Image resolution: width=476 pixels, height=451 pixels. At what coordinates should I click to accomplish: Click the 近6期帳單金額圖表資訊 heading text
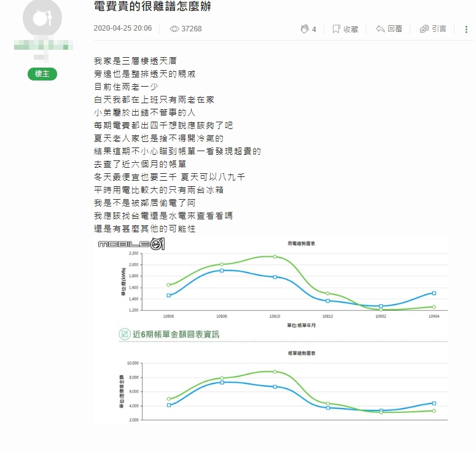pyautogui.click(x=176, y=335)
